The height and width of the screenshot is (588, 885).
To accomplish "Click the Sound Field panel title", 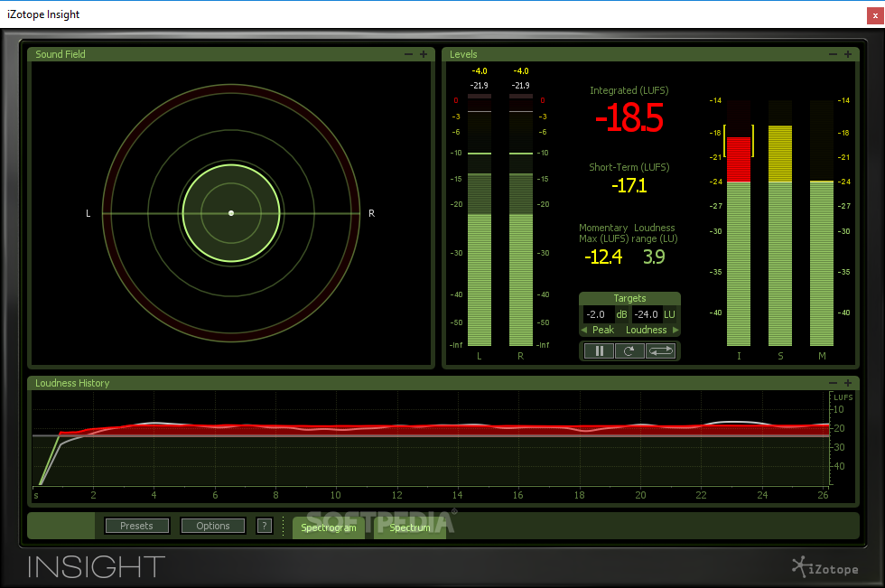I will tap(61, 54).
